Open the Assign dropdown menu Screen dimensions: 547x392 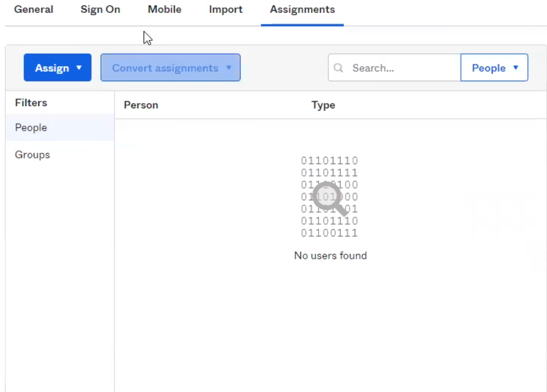click(58, 67)
